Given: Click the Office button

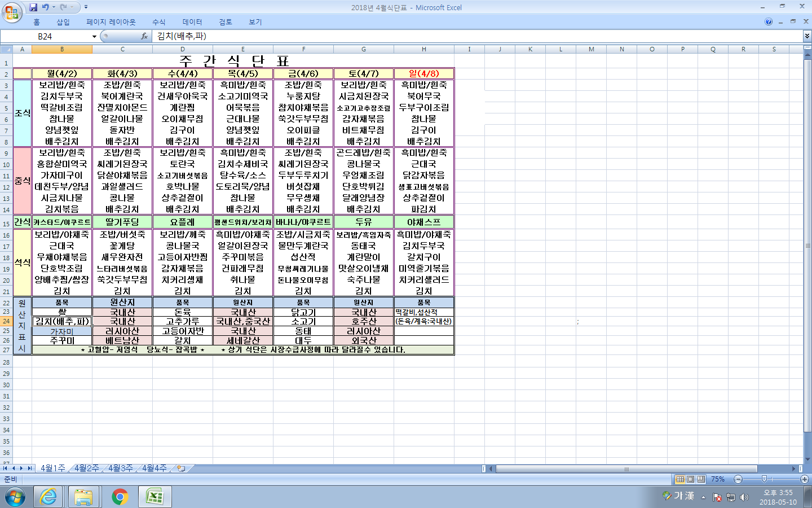Looking at the screenshot, I should (x=11, y=12).
